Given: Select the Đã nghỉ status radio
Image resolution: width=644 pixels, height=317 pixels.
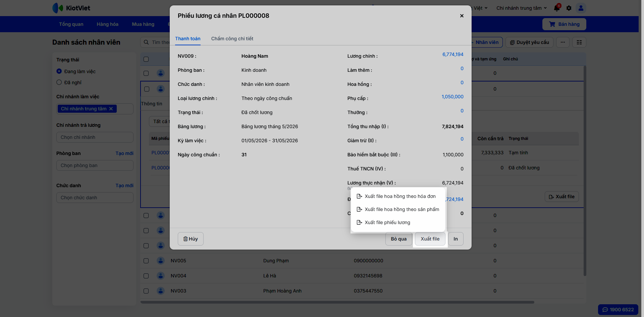Looking at the screenshot, I should 59,82.
